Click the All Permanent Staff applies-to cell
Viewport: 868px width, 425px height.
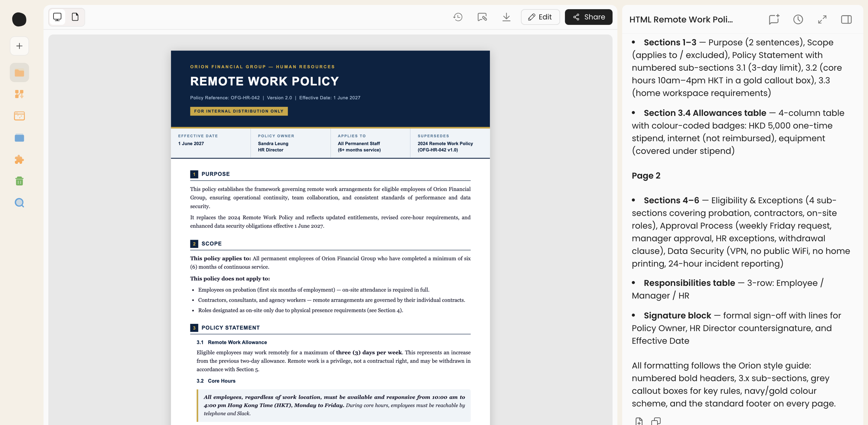tap(370, 143)
